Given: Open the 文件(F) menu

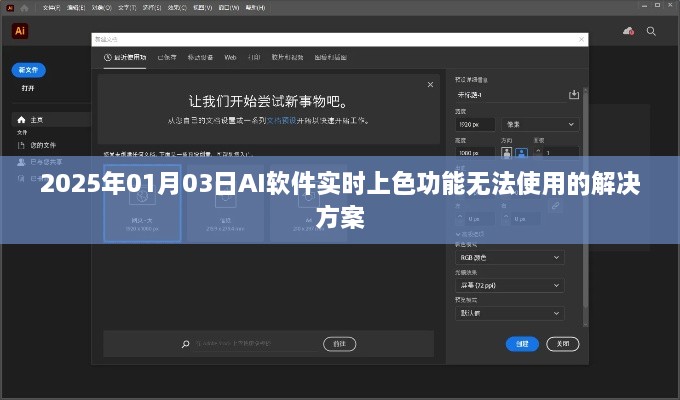Looking at the screenshot, I should pos(51,8).
